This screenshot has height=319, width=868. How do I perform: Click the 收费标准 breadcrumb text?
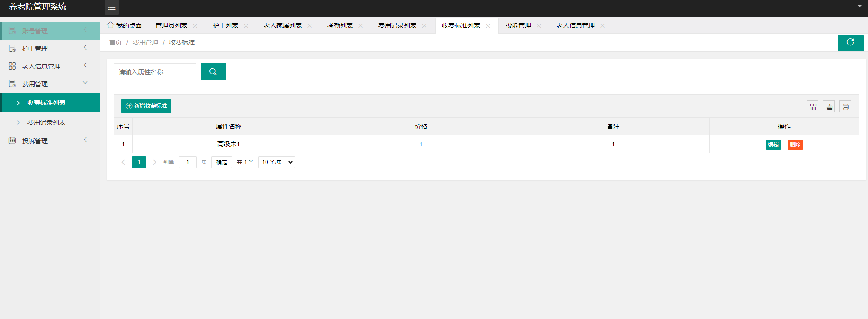pos(182,42)
